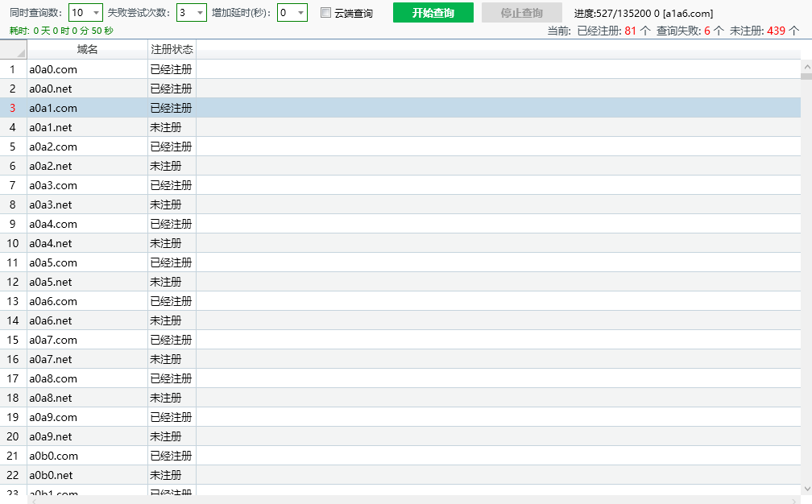Screen dimensions: 812x504
Task: Select the cell a0a0.com
Action: point(87,69)
